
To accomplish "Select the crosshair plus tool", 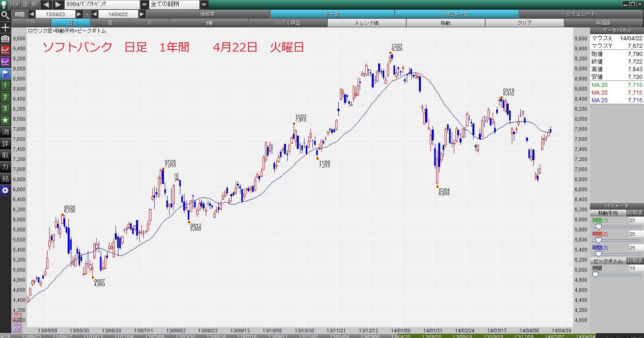I will pos(5,27).
